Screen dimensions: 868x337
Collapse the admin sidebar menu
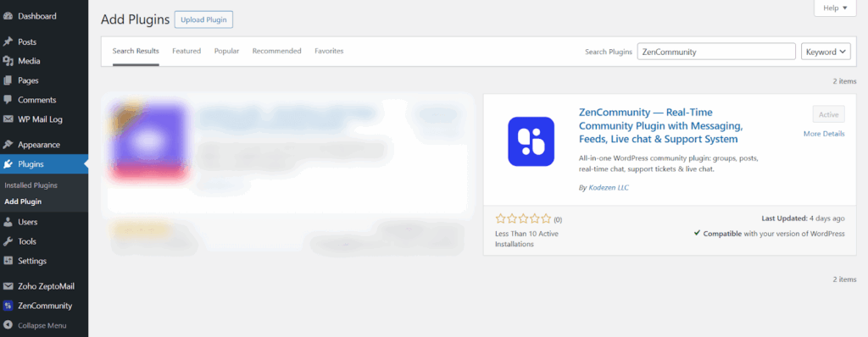point(44,326)
